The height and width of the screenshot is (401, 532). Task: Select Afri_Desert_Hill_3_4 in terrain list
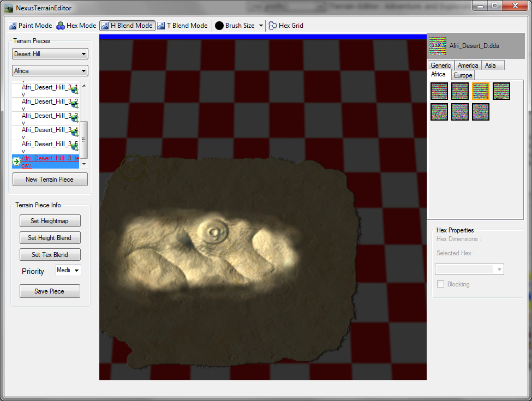pos(45,132)
